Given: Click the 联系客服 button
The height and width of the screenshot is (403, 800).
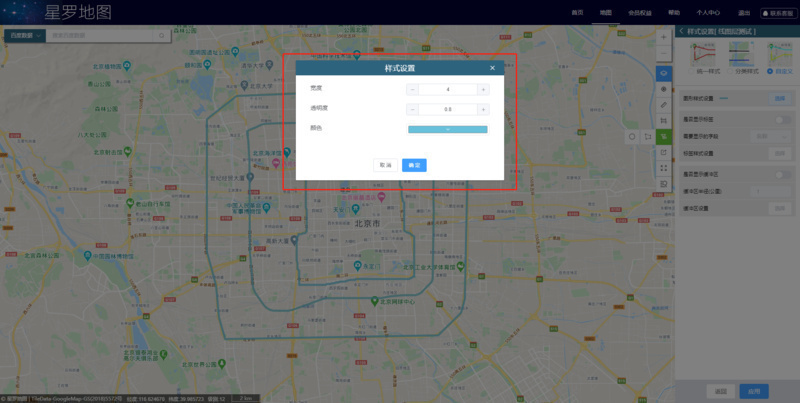Looking at the screenshot, I should (779, 13).
